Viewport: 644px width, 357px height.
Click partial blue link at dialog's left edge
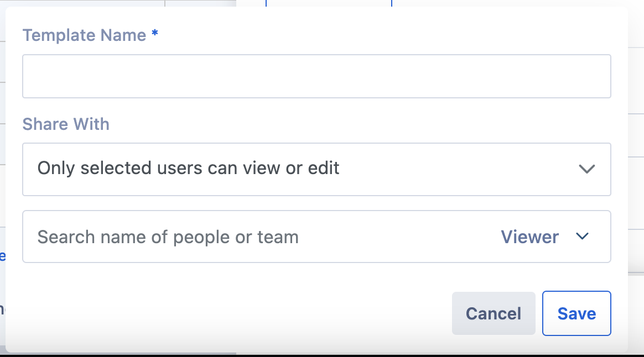3,256
